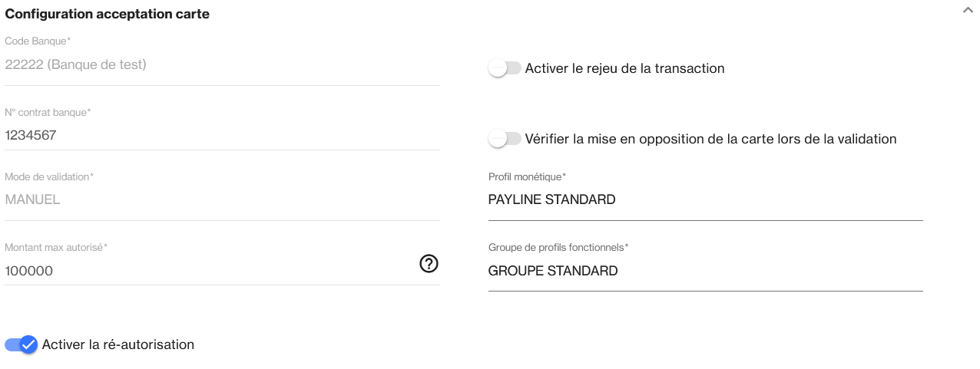This screenshot has width=980, height=369.
Task: Click the 'Activer le rejeu de la transaction' text
Action: (x=624, y=68)
